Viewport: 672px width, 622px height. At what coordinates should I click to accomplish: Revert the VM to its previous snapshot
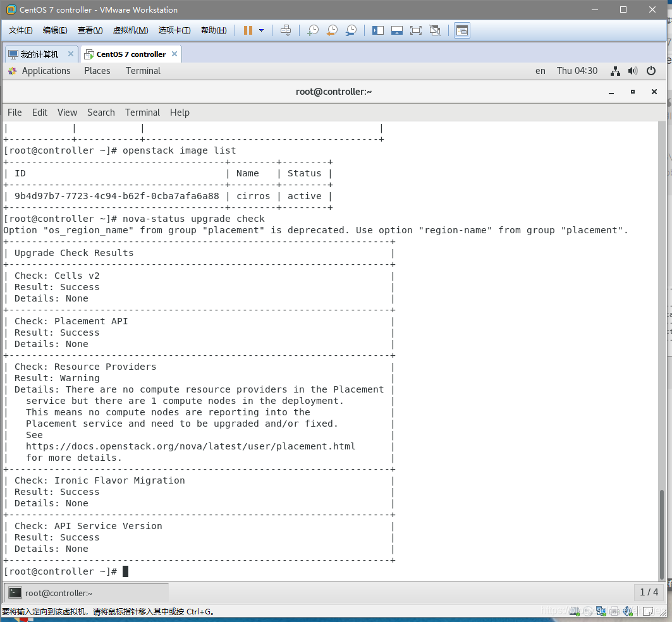click(x=332, y=30)
